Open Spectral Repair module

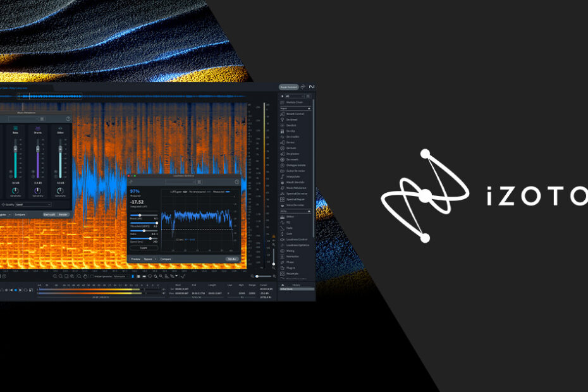click(295, 199)
